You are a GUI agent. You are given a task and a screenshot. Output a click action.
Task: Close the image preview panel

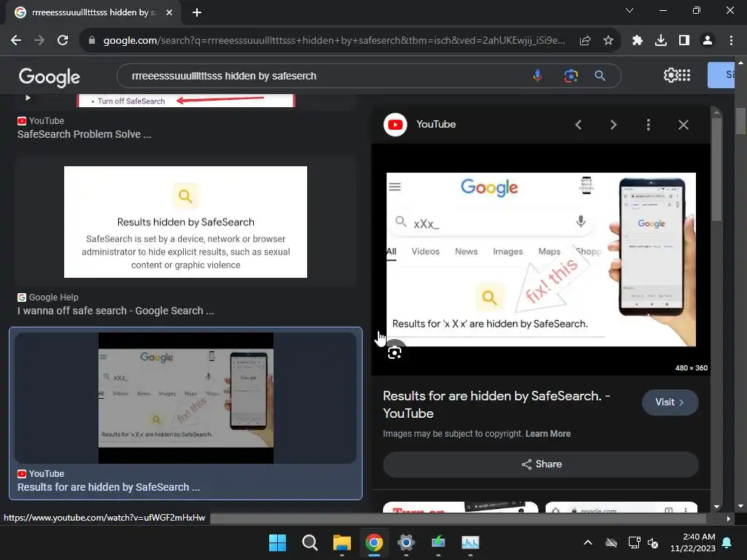click(x=683, y=125)
